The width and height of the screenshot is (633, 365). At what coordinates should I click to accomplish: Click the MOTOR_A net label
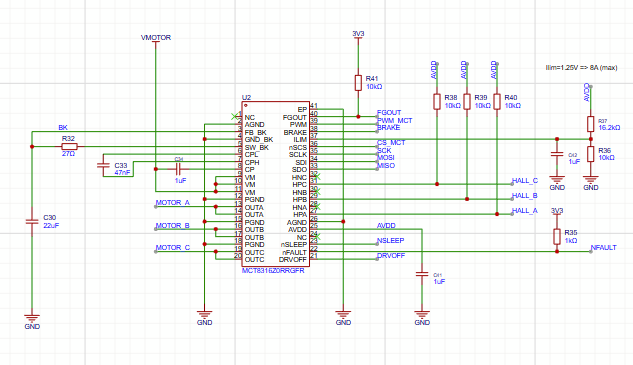pyautogui.click(x=172, y=202)
